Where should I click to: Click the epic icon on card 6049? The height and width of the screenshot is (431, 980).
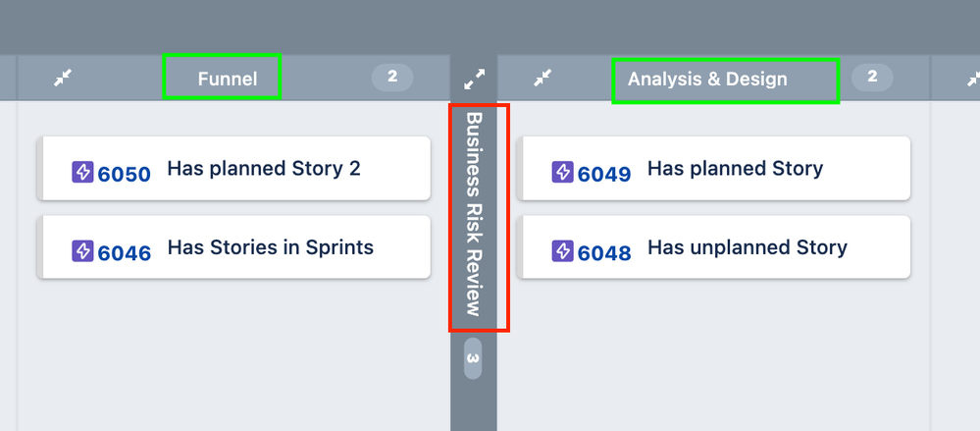(563, 173)
